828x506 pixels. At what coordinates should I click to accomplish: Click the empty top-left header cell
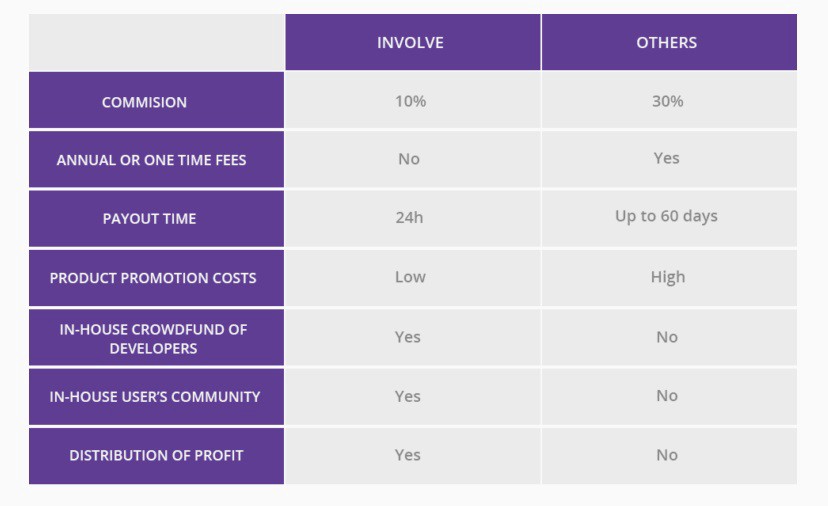156,42
